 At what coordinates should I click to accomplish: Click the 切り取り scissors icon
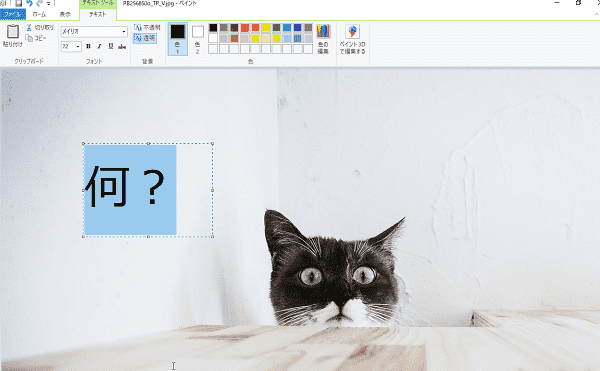click(x=29, y=28)
